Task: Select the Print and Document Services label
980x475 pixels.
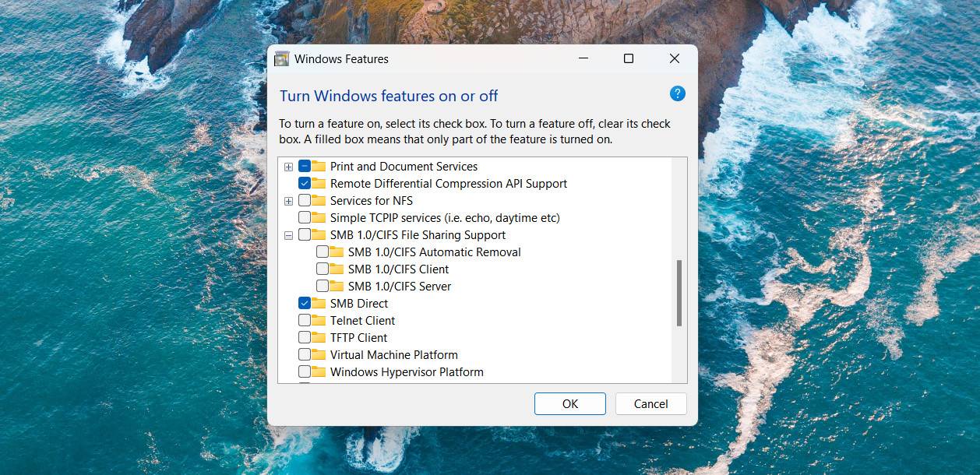Action: (x=404, y=166)
